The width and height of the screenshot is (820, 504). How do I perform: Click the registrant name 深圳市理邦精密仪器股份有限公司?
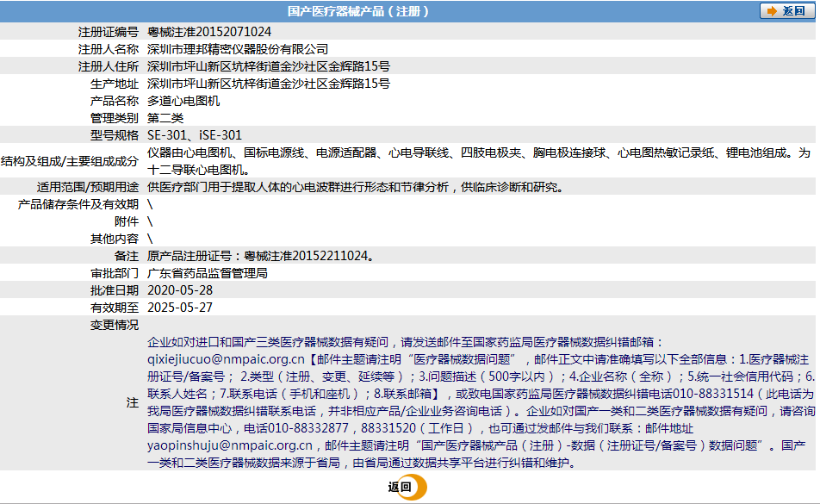pyautogui.click(x=238, y=49)
